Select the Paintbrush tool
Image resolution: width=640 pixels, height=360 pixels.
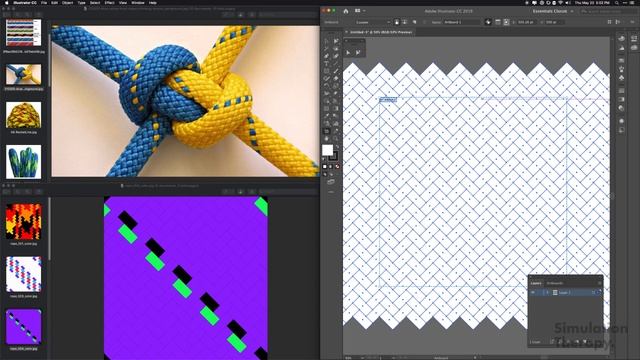tap(336, 71)
